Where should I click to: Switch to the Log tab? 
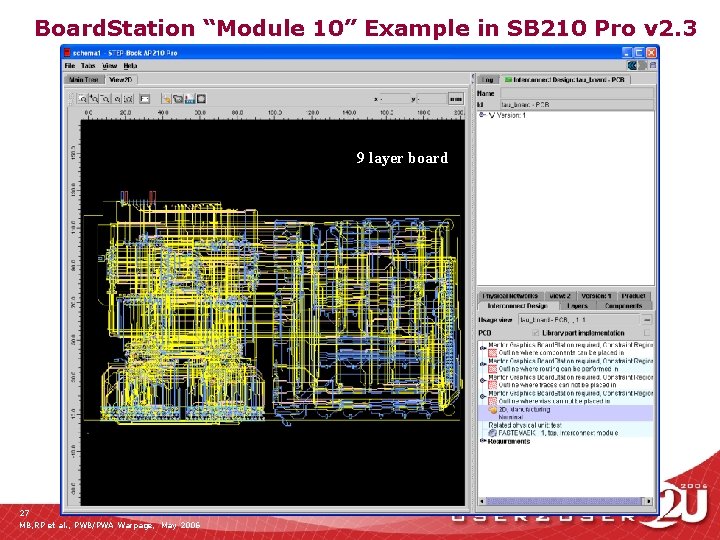point(488,80)
